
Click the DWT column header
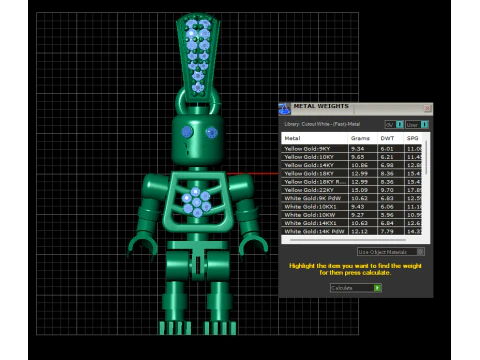[x=390, y=138]
